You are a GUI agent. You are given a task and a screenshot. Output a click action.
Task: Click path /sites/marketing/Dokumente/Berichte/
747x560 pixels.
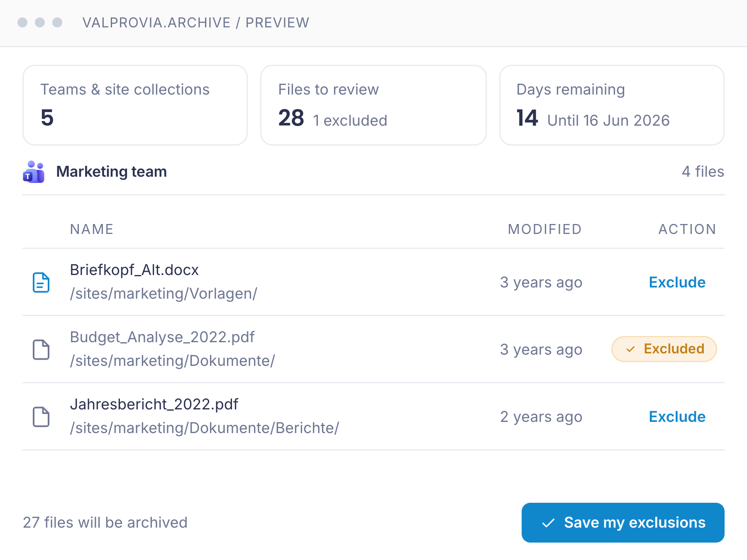click(x=205, y=428)
